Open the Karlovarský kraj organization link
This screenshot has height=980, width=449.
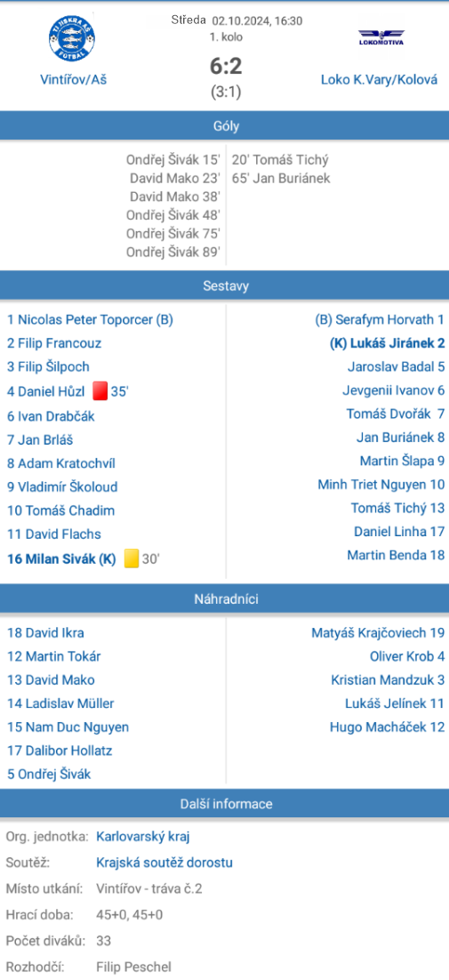(143, 836)
